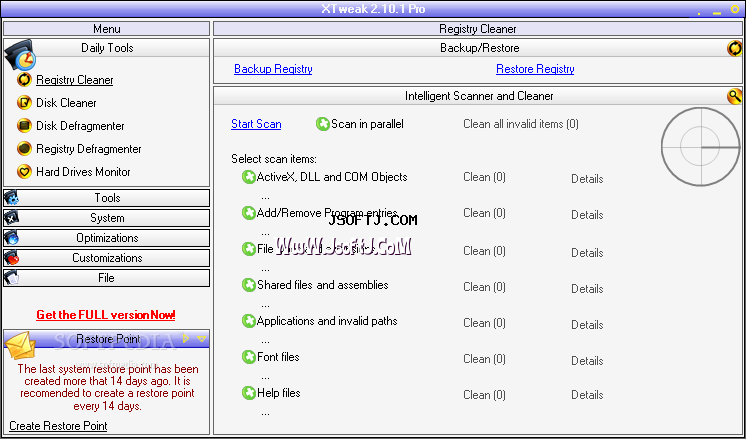Click the Registry Cleaner sidebar icon

coord(24,79)
